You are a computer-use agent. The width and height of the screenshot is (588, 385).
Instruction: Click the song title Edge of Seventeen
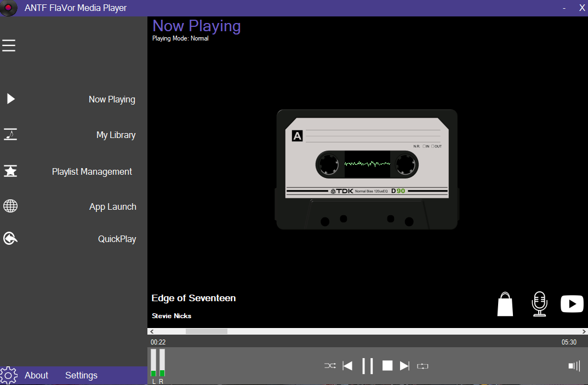pyautogui.click(x=193, y=298)
